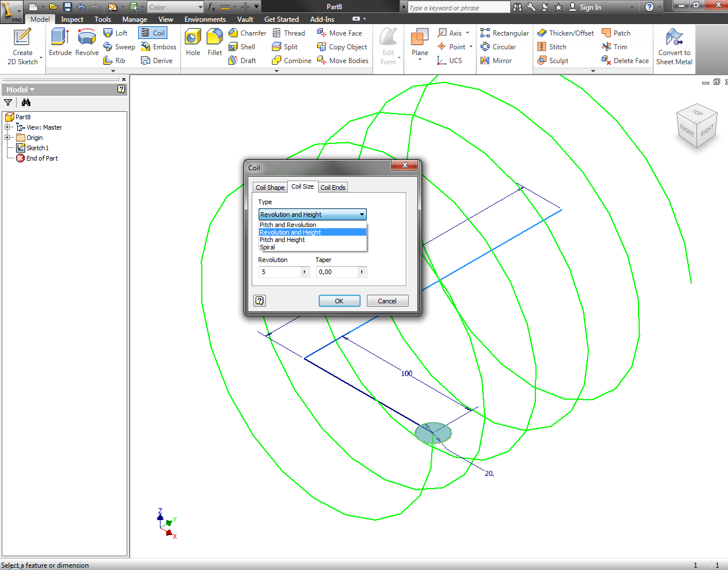Viewport: 728px width, 570px height.
Task: Select the Thread tool
Action: point(288,33)
